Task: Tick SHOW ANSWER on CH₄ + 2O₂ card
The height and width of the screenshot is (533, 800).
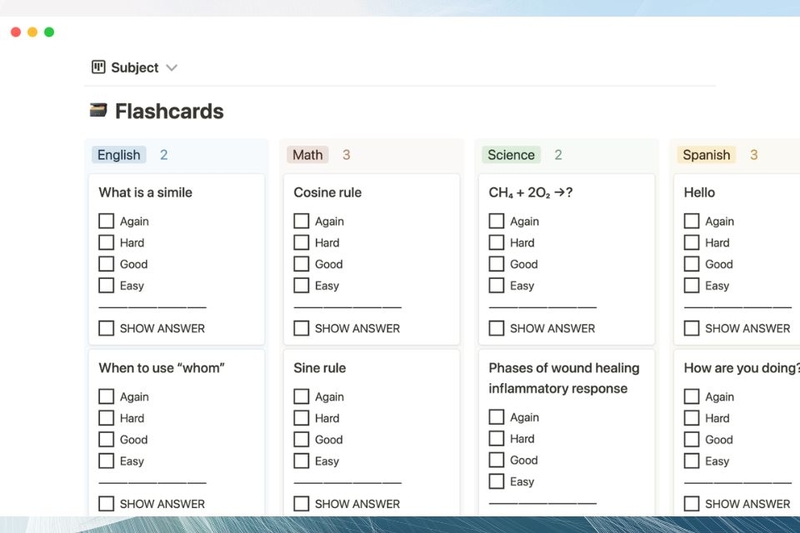Action: point(496,328)
